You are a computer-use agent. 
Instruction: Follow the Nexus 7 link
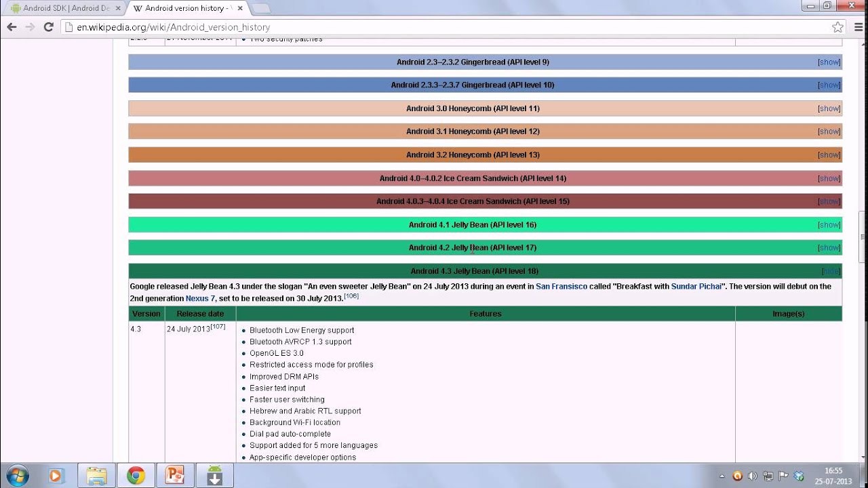(x=200, y=298)
